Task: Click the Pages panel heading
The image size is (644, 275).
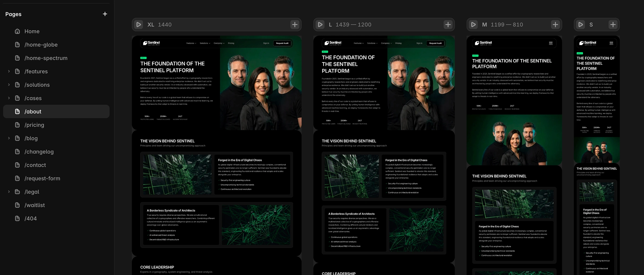Action: (13, 14)
